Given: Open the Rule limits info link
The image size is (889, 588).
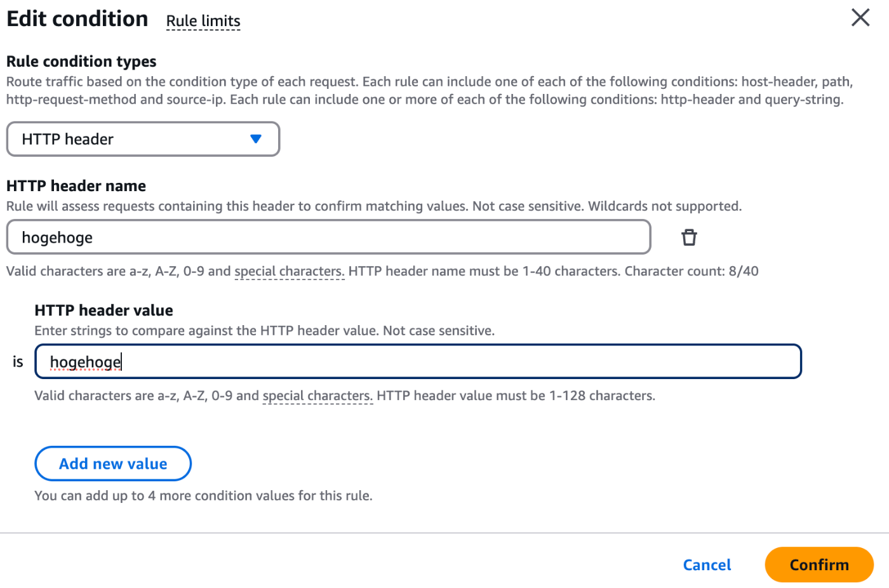Looking at the screenshot, I should click(x=203, y=21).
